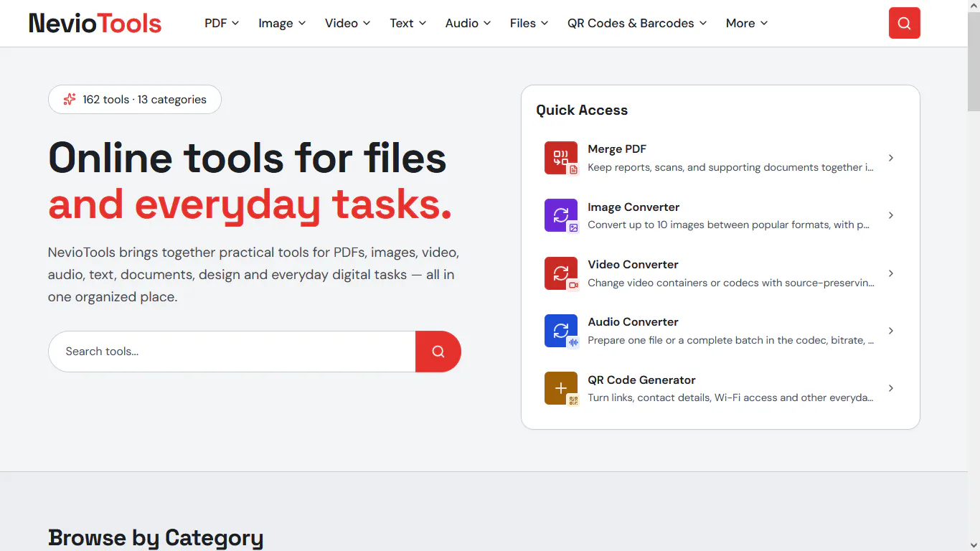The width and height of the screenshot is (980, 551).
Task: Focus the Search tools input field
Action: [232, 352]
